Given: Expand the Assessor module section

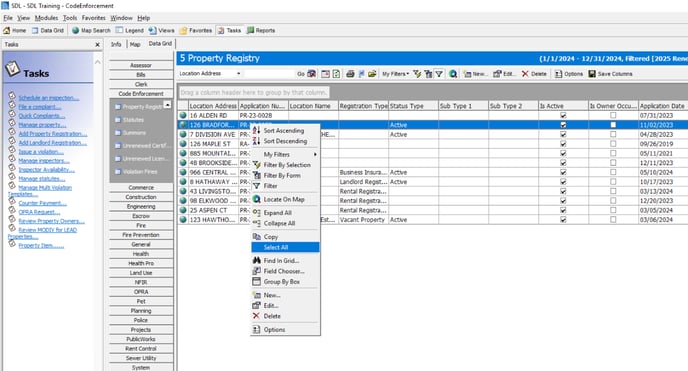Looking at the screenshot, I should pyautogui.click(x=141, y=65).
